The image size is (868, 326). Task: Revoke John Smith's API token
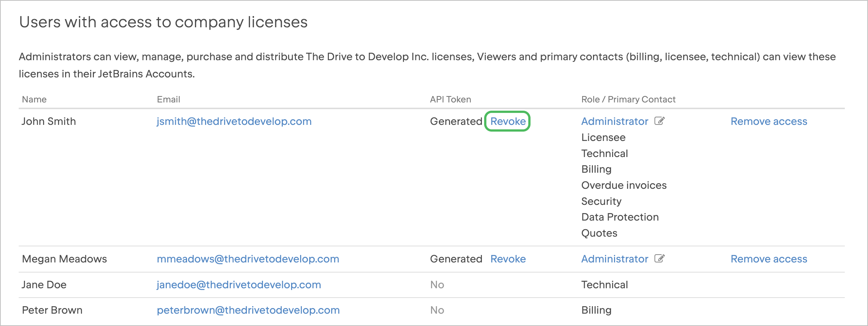tap(508, 122)
